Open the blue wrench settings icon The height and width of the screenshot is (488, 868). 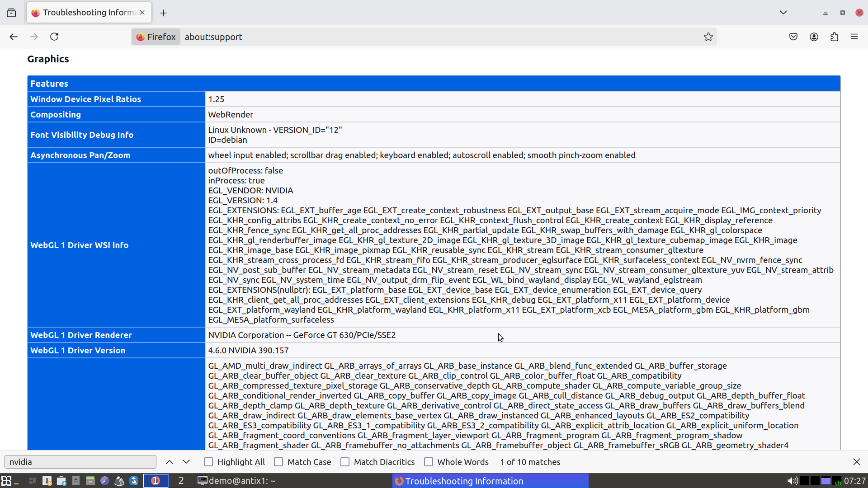point(134,481)
